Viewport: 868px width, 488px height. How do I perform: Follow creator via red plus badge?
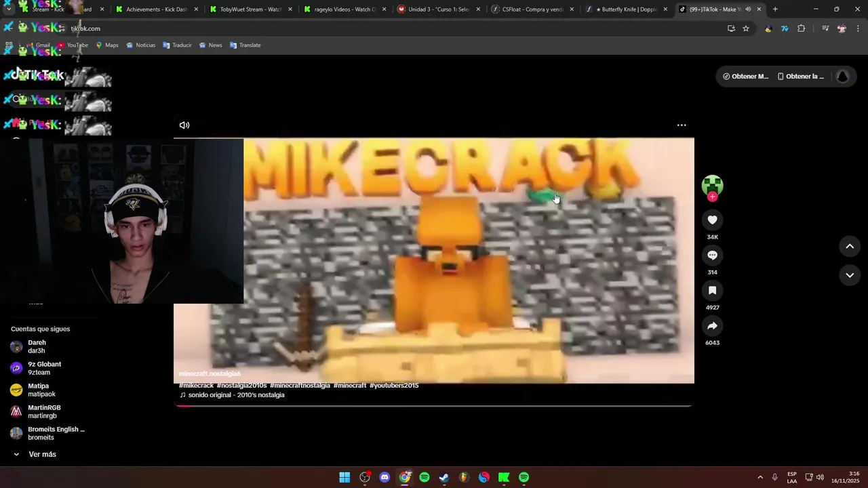point(712,197)
